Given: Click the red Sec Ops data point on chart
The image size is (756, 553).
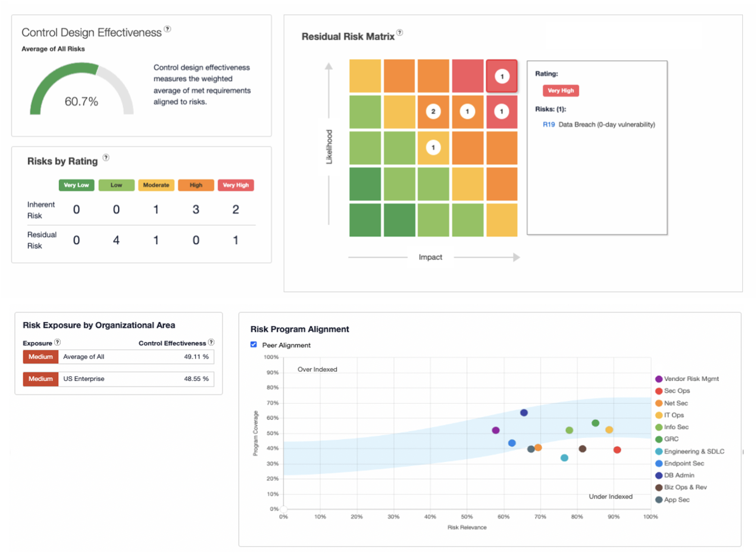Looking at the screenshot, I should (617, 450).
